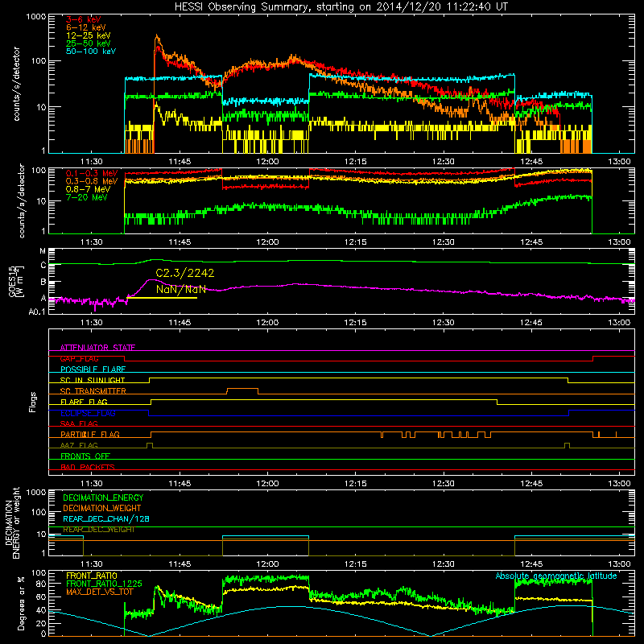
Task: Click the 12:00 tick label under top plot
Action: [x=267, y=162]
